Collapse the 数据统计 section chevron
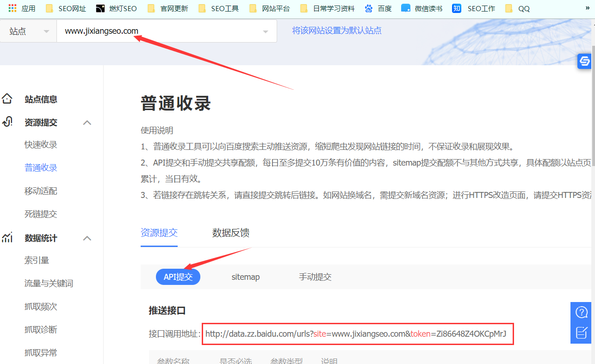The image size is (595, 364). coord(87,238)
